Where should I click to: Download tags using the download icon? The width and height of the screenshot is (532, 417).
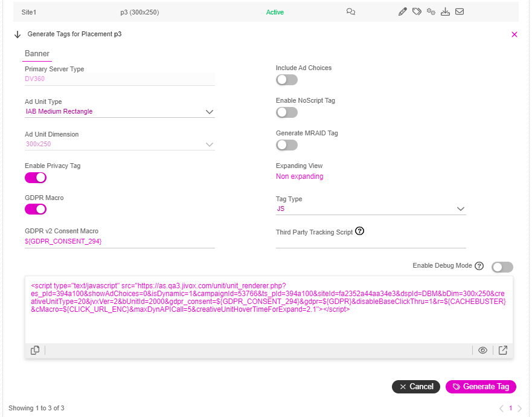(445, 12)
